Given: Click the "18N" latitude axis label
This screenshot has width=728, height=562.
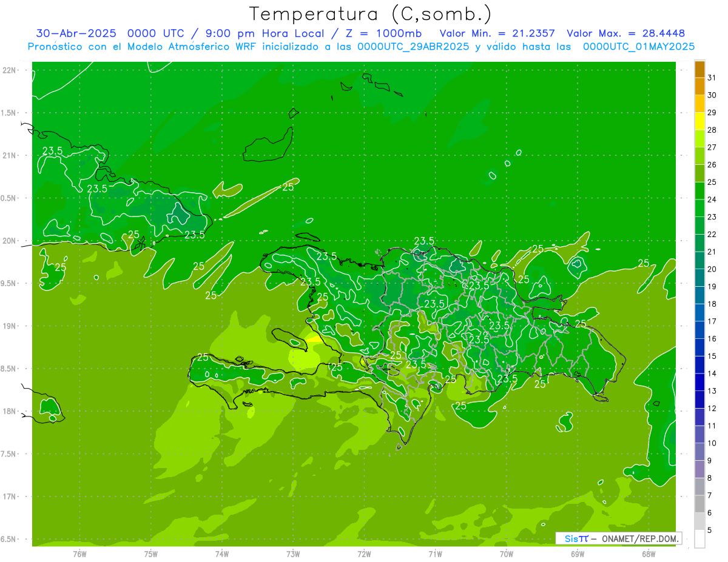Looking at the screenshot, I should 10,411.
